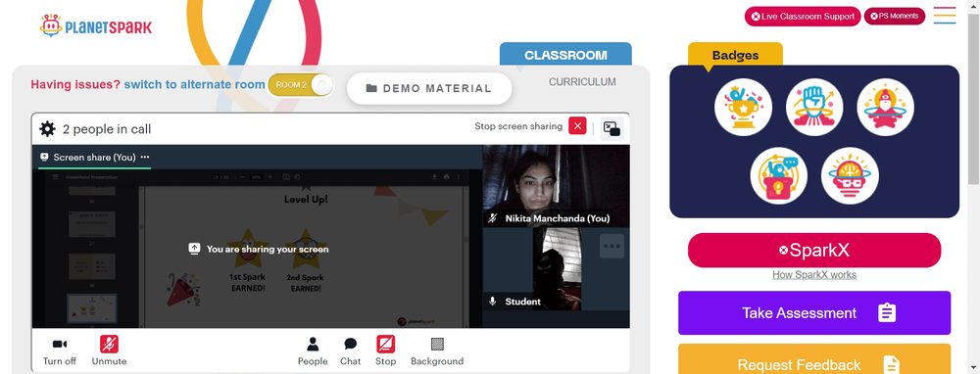Select the Student video tile

tap(557, 269)
